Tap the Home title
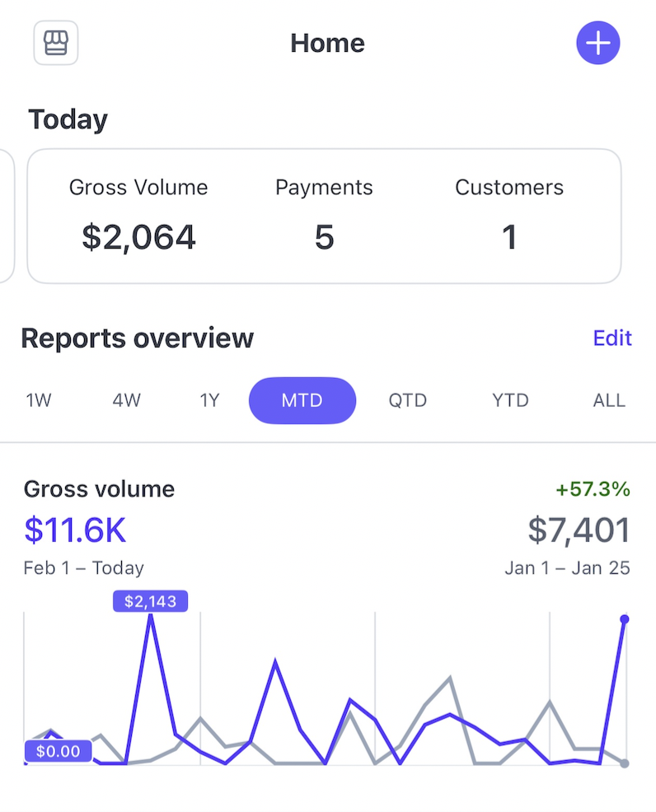Screen dimensions: 656x812 click(327, 43)
